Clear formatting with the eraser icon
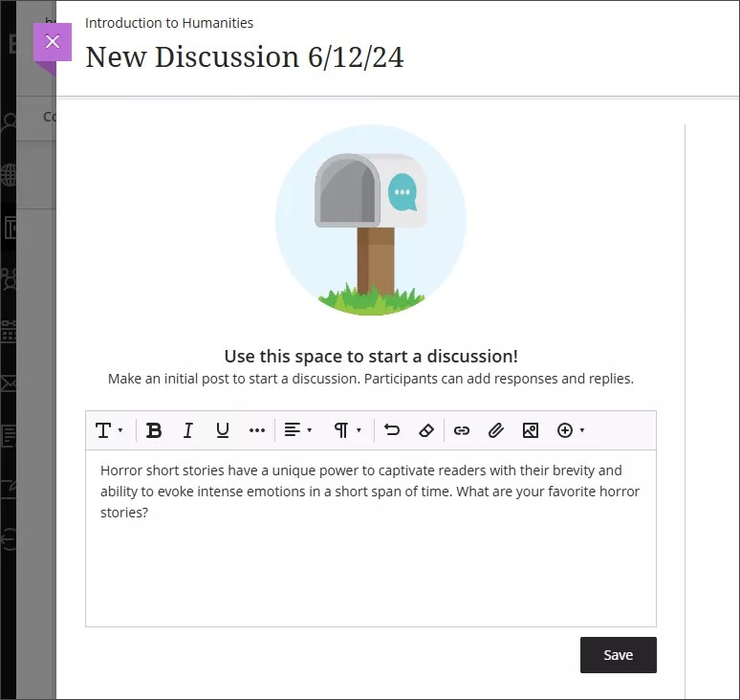 (x=426, y=430)
